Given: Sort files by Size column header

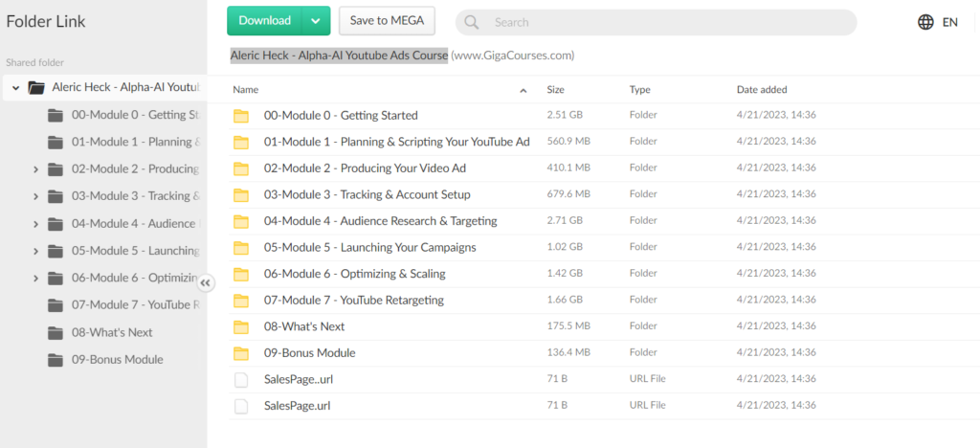Looking at the screenshot, I should [555, 90].
